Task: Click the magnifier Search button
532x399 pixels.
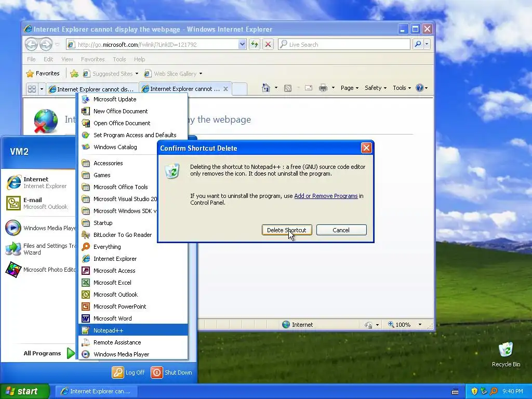Action: point(418,44)
